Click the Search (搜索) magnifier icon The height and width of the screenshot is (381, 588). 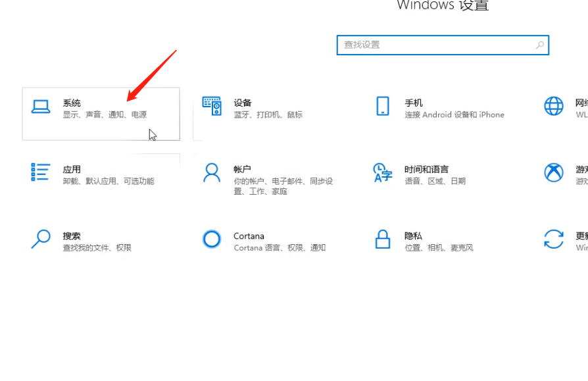pos(39,240)
